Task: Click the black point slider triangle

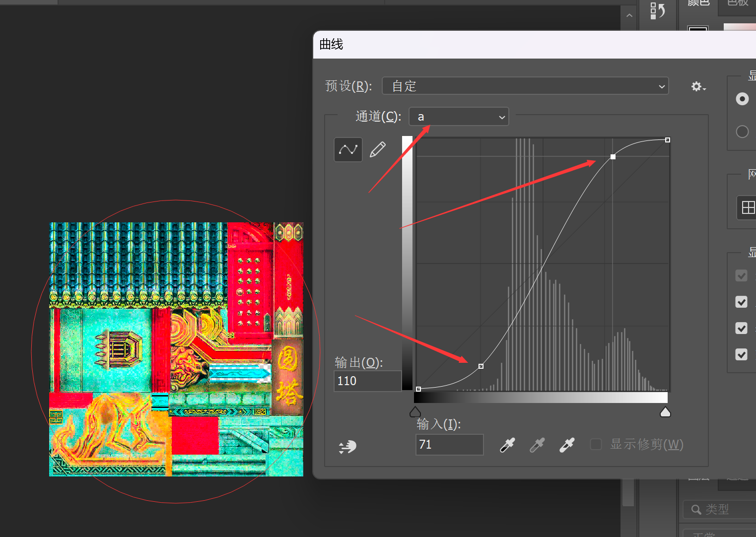Action: coord(415,412)
